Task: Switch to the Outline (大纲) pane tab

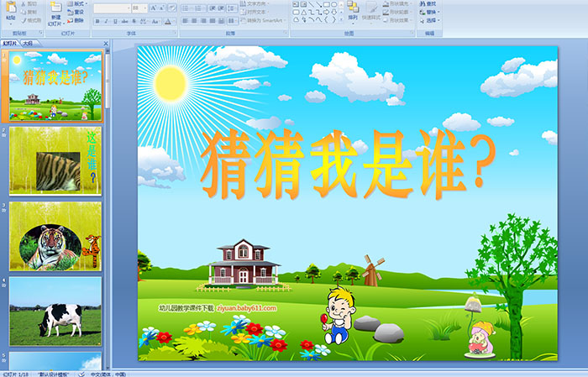Action: point(28,44)
